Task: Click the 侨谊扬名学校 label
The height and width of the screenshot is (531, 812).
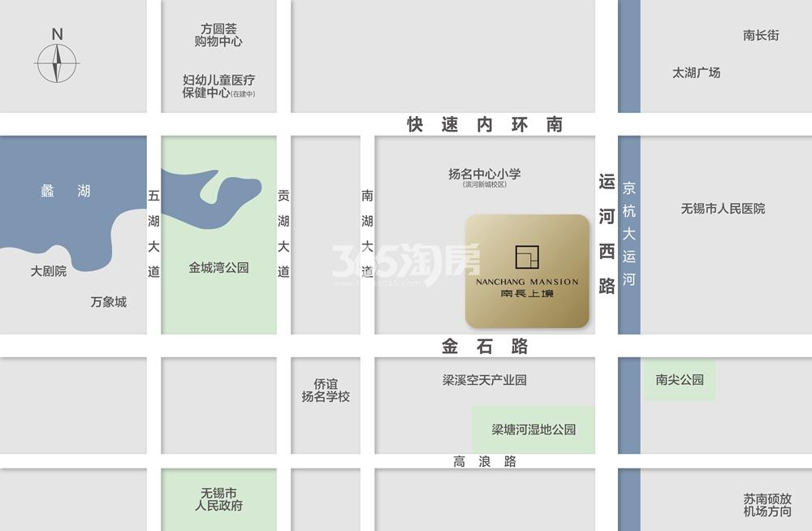Action: [x=326, y=391]
